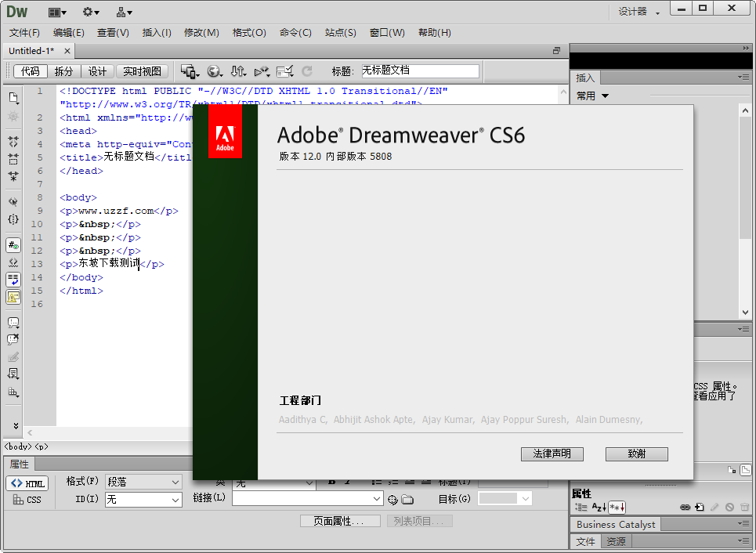756x553 pixels.
Task: Expand the 设计器 workspace switcher
Action: (x=639, y=12)
